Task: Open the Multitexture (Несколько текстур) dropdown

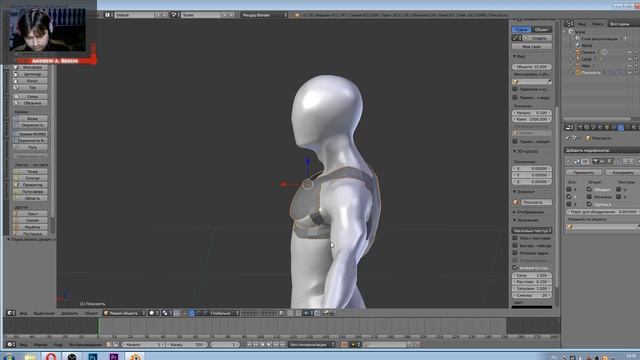Action: coord(532,231)
